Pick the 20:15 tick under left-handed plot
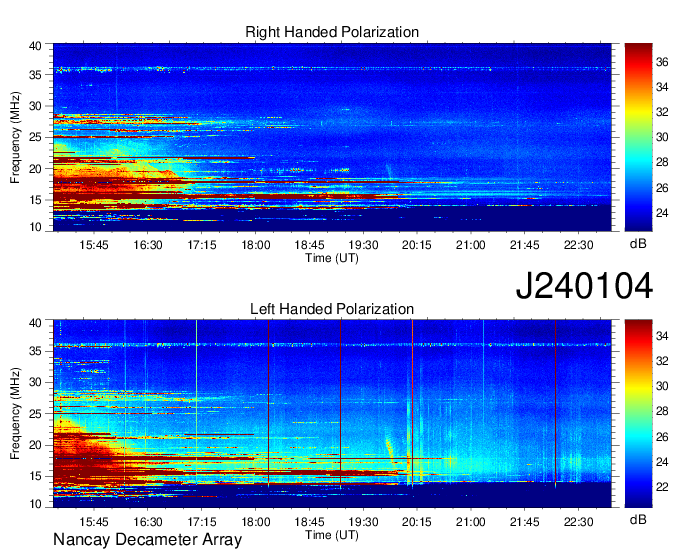This screenshot has height=552, width=680. click(x=417, y=522)
